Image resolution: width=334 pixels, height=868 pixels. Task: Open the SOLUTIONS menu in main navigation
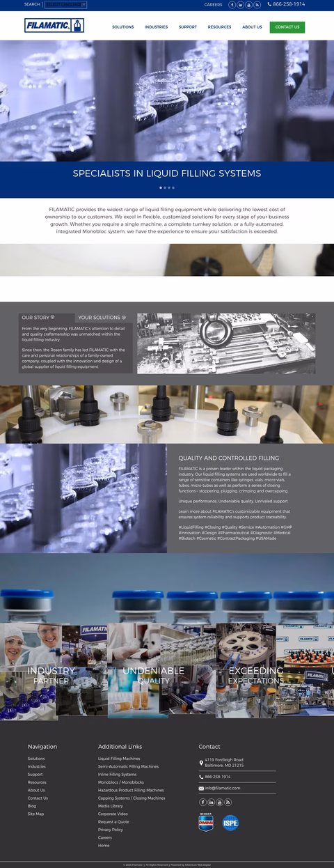pyautogui.click(x=123, y=27)
